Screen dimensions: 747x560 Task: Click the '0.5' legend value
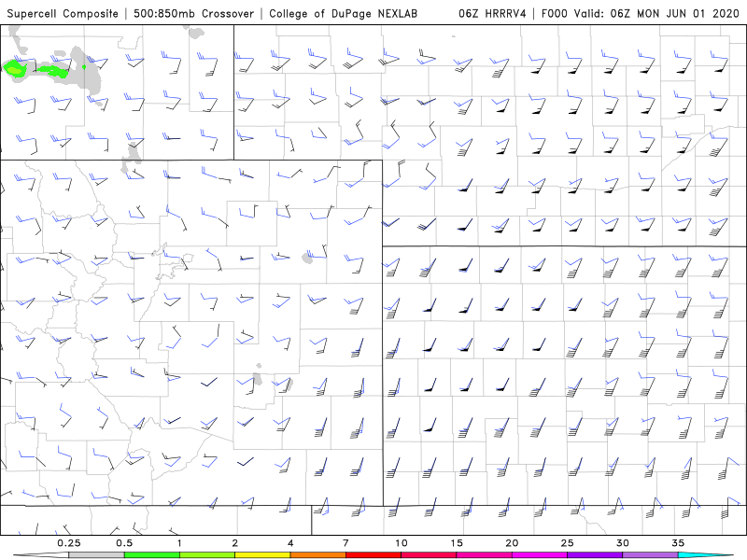click(124, 543)
